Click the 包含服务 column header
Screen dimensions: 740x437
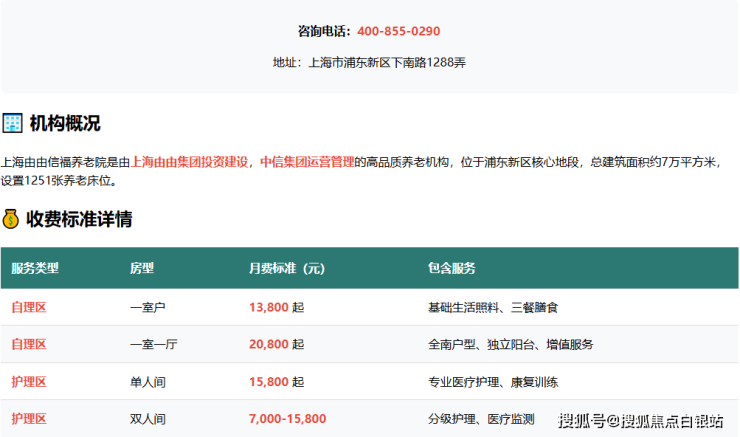(451, 269)
